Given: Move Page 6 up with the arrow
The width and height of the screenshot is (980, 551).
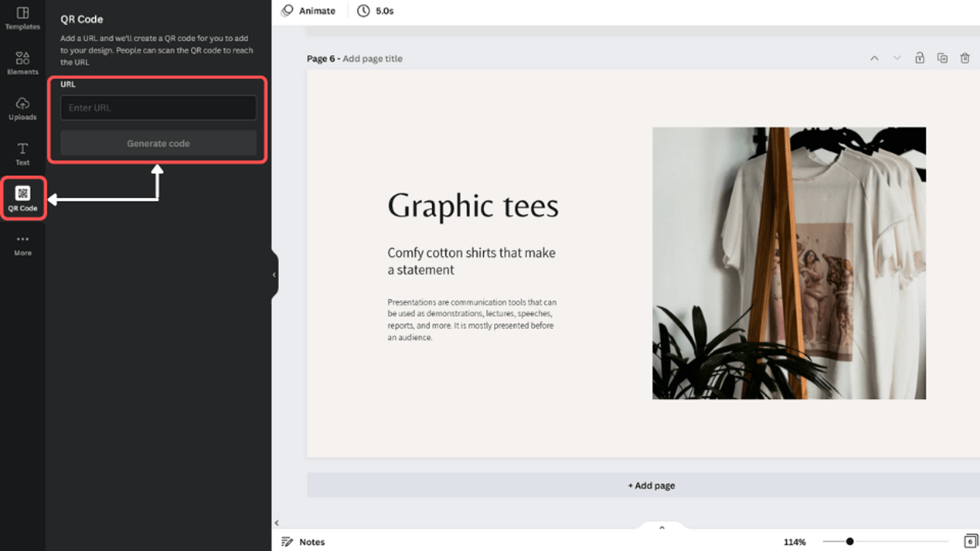Looking at the screenshot, I should coord(874,58).
